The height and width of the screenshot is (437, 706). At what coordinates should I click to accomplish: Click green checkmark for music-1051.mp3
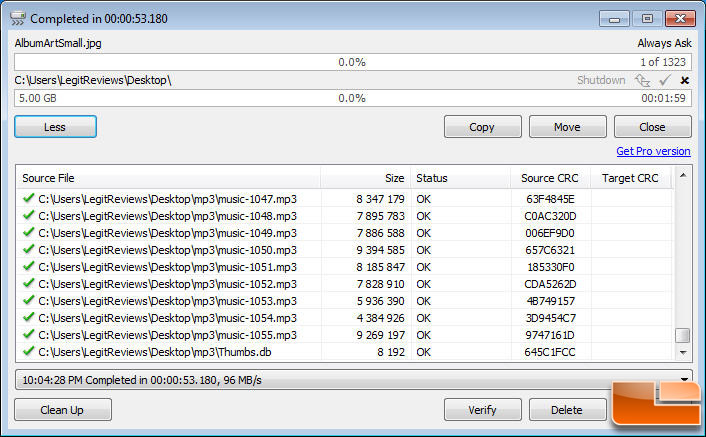pyautogui.click(x=29, y=266)
